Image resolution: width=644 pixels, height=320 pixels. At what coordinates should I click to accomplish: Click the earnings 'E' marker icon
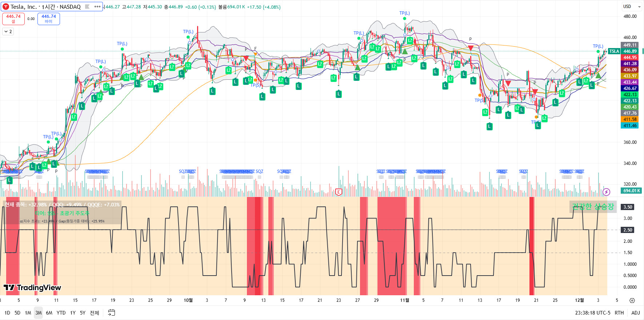(x=339, y=192)
